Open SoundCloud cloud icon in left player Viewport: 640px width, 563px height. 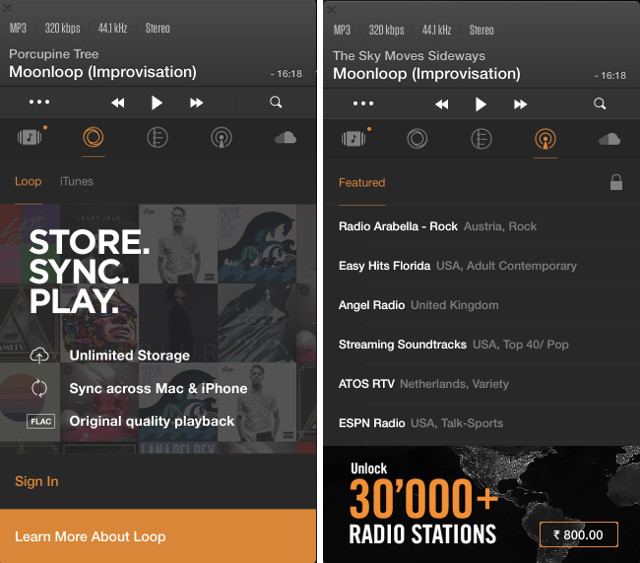point(285,138)
